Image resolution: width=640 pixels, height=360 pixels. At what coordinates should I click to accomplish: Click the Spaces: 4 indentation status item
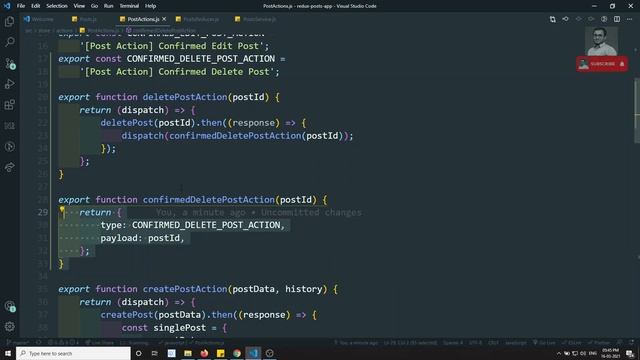coord(453,342)
